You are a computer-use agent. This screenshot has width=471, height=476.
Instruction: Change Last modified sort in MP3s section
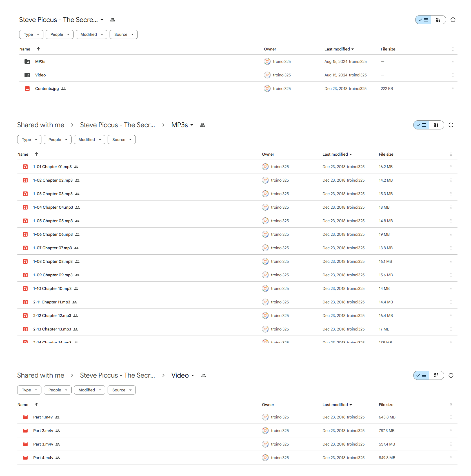pos(337,154)
